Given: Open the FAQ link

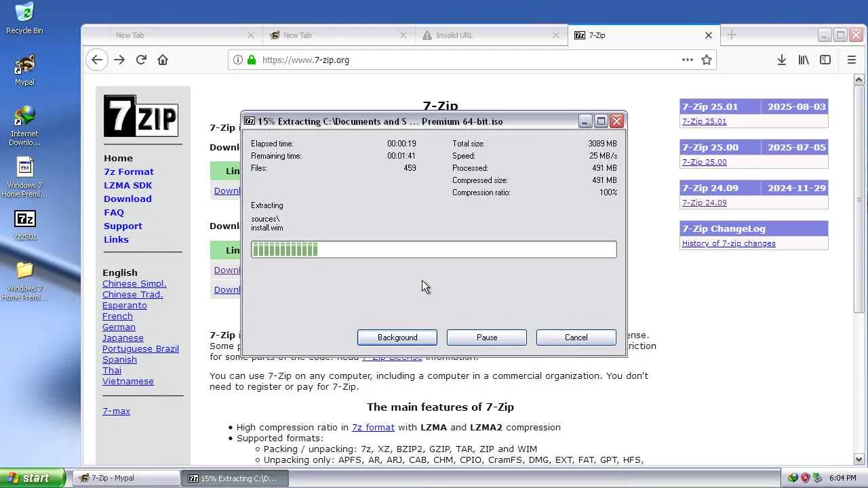Looking at the screenshot, I should [114, 212].
